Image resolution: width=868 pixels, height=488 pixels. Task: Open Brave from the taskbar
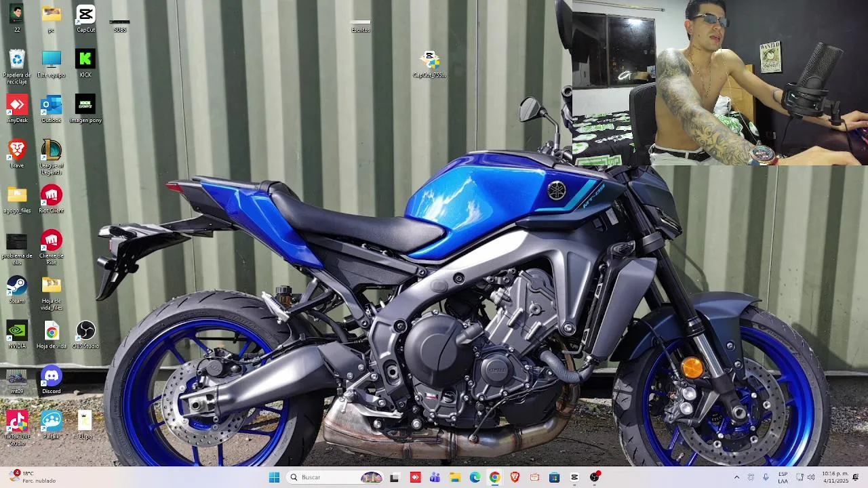[515, 477]
